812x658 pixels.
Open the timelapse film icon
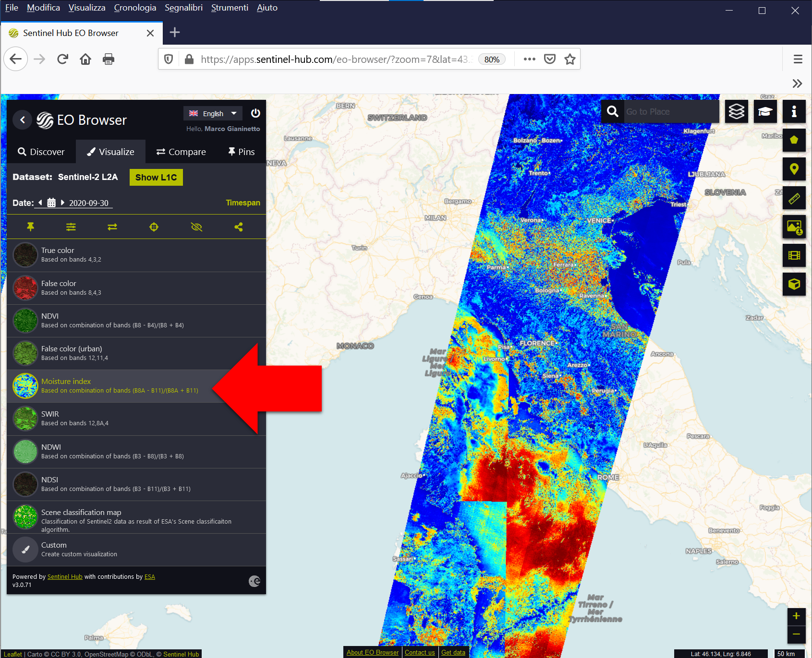click(794, 255)
